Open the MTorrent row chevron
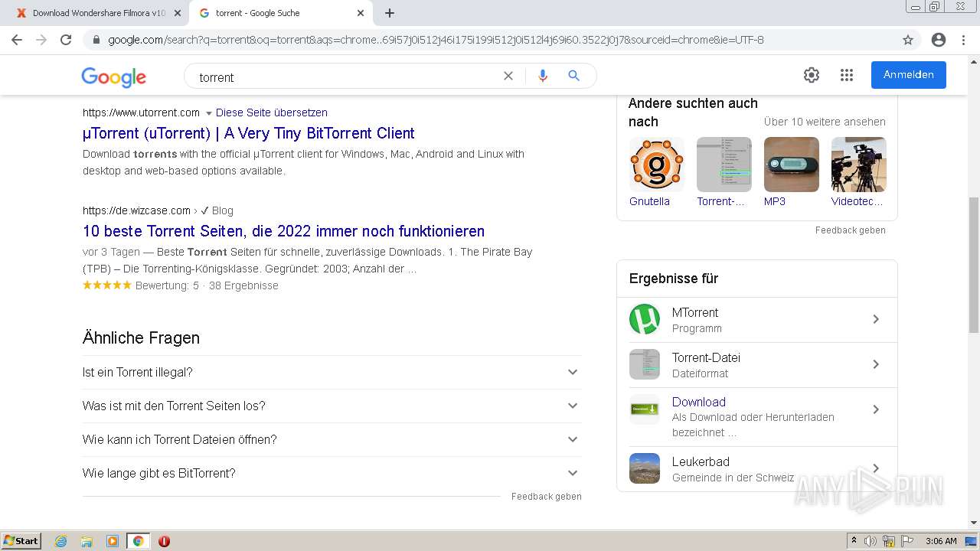 pyautogui.click(x=876, y=319)
